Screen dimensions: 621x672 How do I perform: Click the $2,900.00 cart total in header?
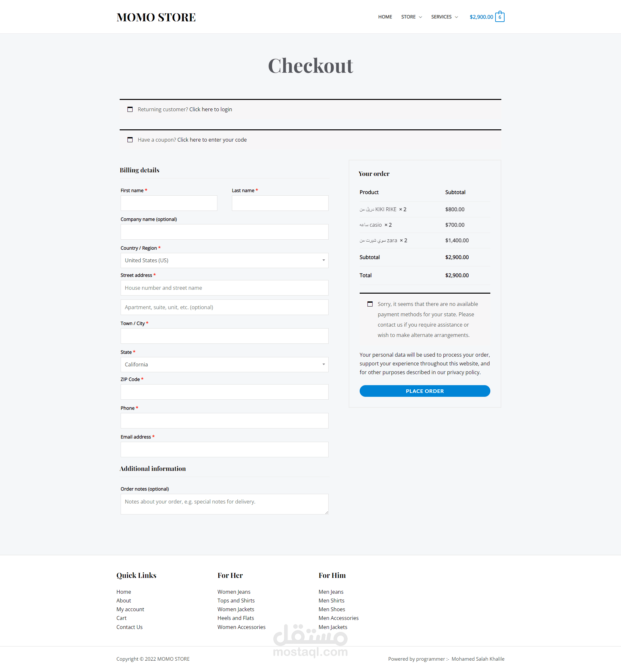[481, 17]
